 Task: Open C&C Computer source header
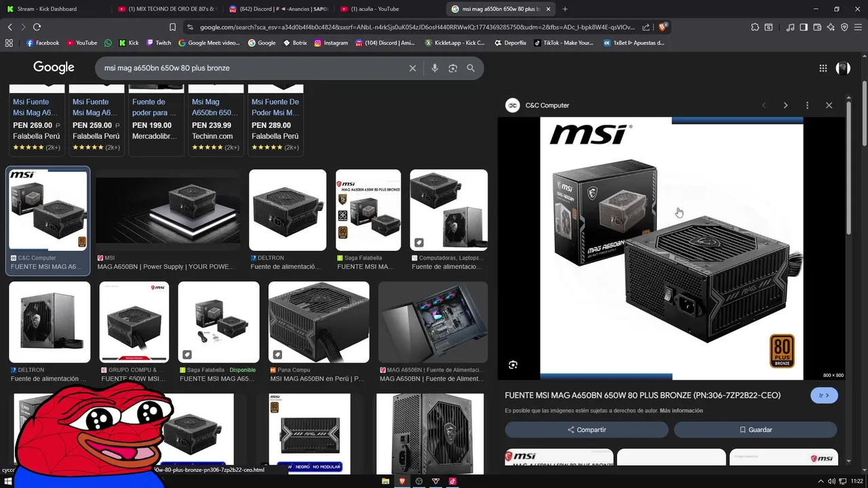click(x=537, y=105)
